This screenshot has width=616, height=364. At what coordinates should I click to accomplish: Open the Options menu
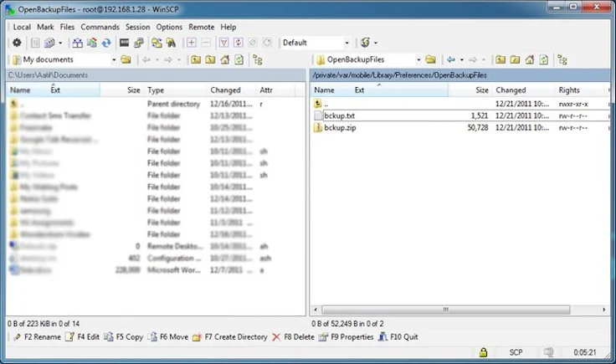(x=169, y=27)
